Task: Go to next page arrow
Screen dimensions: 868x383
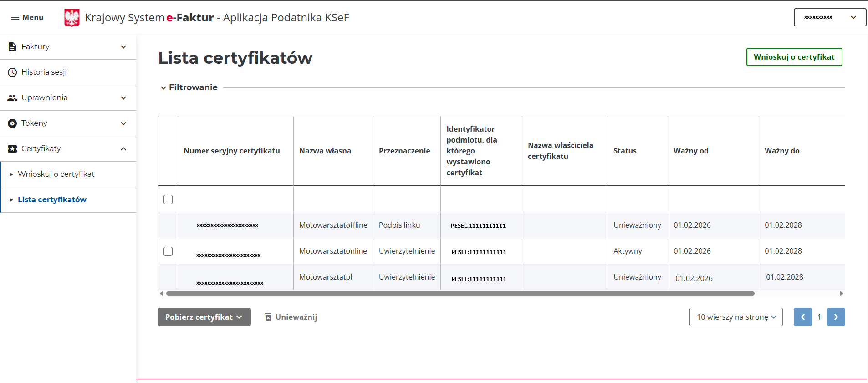Action: (x=836, y=317)
